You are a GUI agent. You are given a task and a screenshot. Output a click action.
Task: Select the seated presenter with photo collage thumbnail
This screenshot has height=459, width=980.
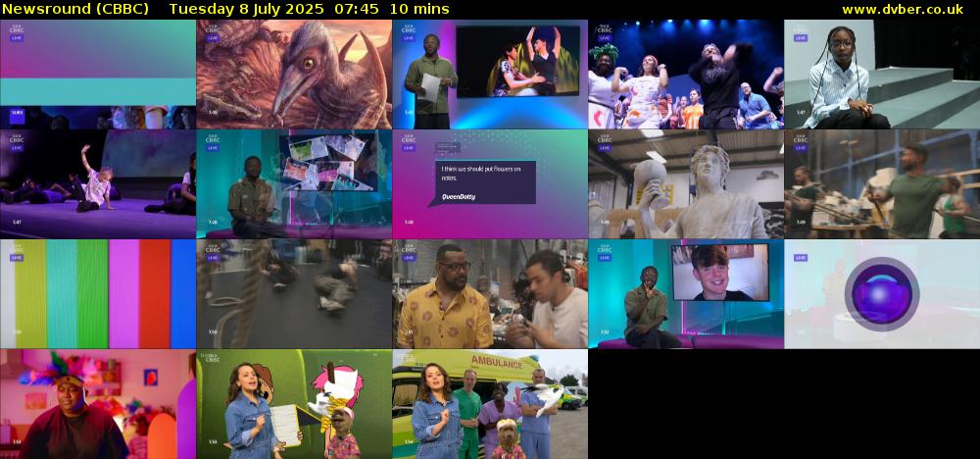coord(294,183)
